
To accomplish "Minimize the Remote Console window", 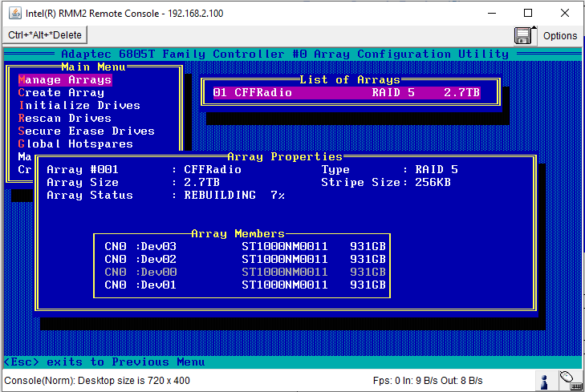I will tap(492, 13).
